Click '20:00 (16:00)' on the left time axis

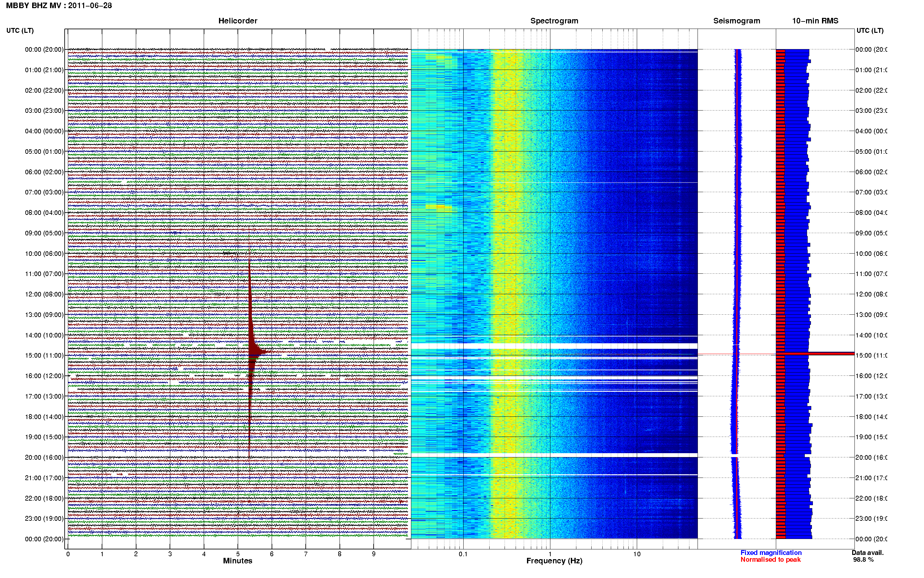point(44,458)
